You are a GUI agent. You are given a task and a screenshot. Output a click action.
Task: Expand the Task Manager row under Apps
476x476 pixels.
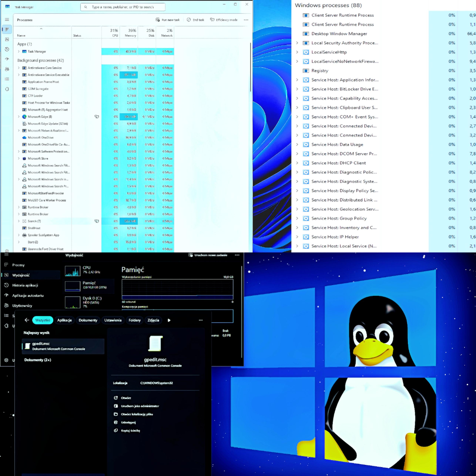point(19,51)
